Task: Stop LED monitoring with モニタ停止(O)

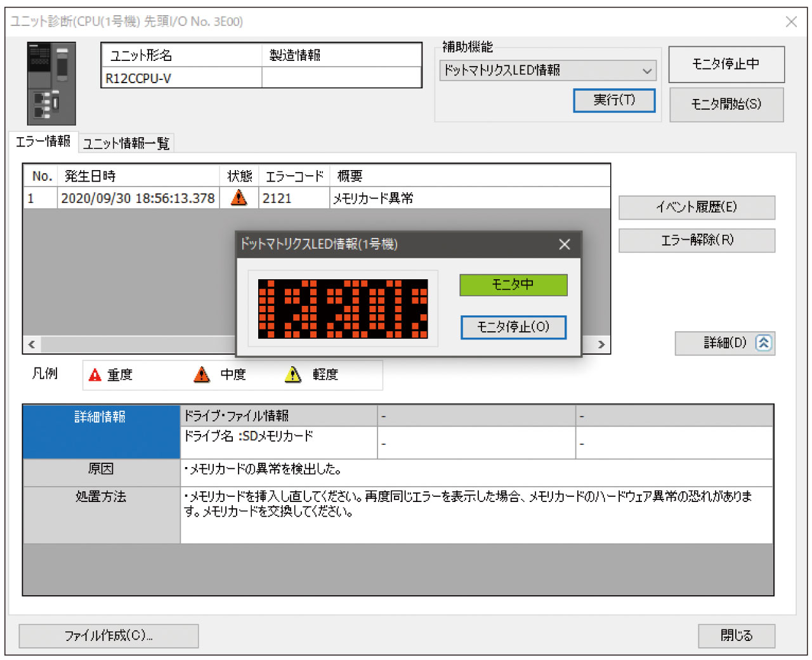Action: 513,327
